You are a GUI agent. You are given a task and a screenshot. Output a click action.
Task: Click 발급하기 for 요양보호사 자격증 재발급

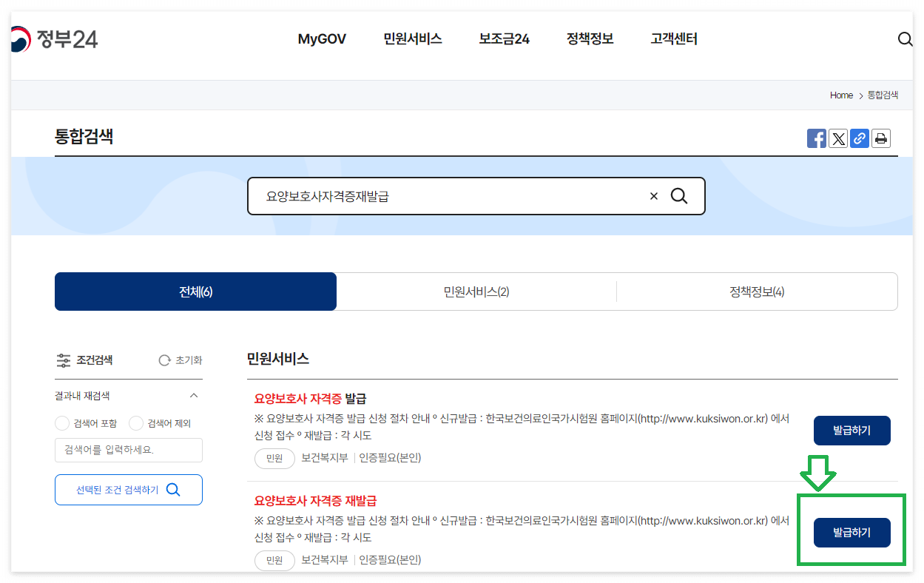coord(852,533)
